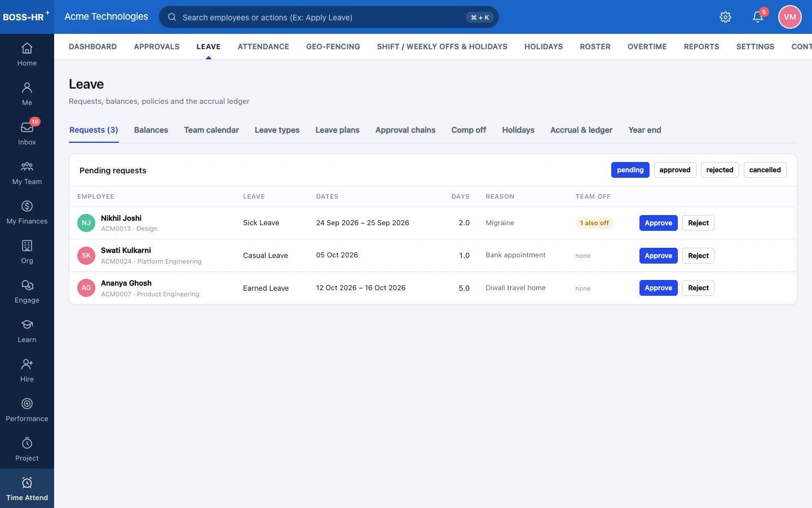The width and height of the screenshot is (812, 508).
Task: Filter requests by pending
Action: pos(630,170)
